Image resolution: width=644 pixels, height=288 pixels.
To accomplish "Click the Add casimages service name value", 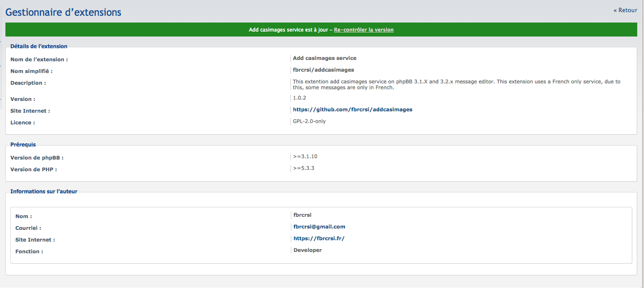I will coord(325,58).
